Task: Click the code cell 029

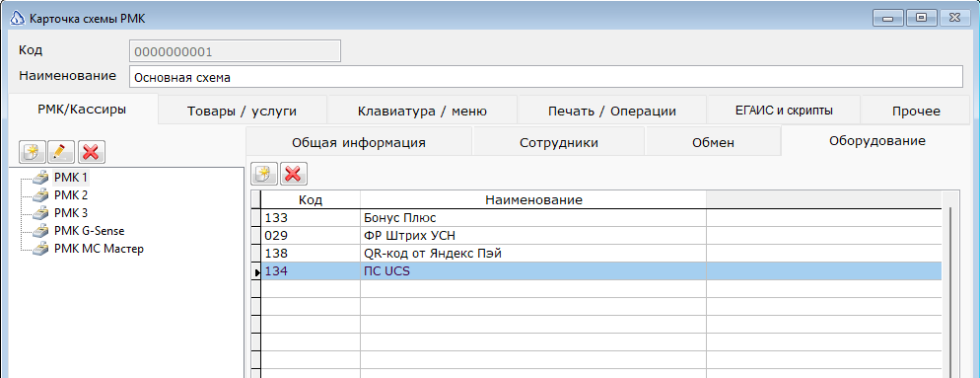Action: click(x=311, y=235)
